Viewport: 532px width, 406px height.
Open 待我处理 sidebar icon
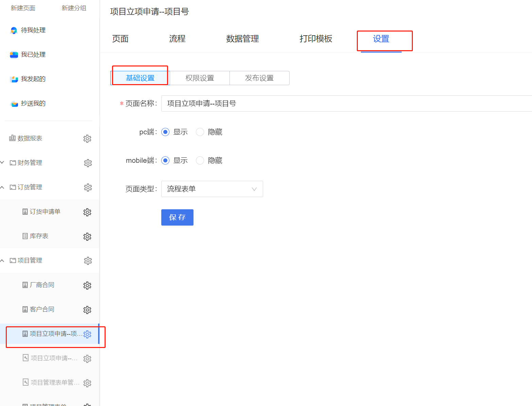[x=14, y=31]
